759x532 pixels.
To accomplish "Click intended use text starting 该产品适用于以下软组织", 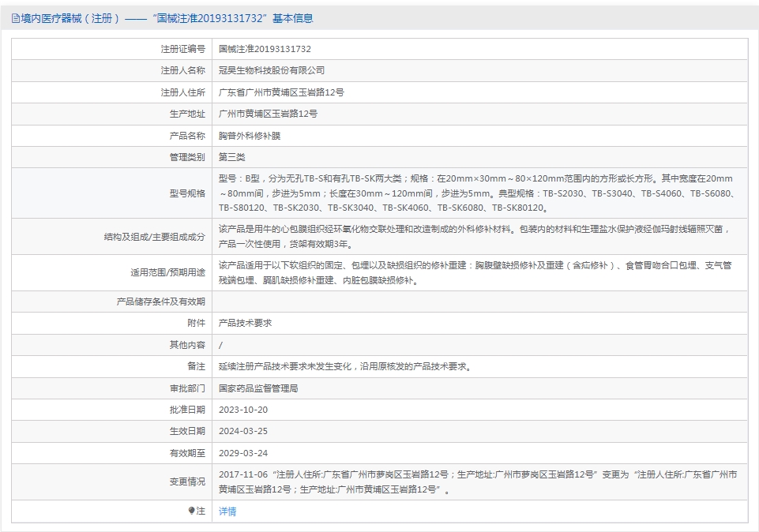I will (x=475, y=273).
